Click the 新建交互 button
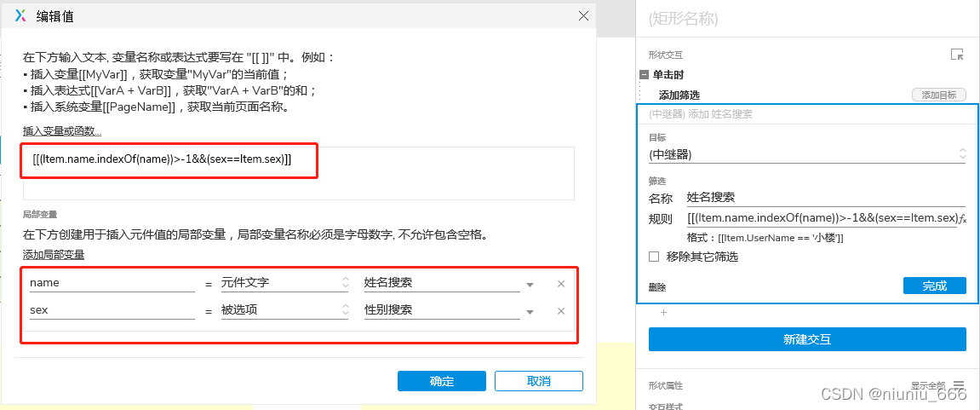The height and width of the screenshot is (410, 980). pos(807,339)
